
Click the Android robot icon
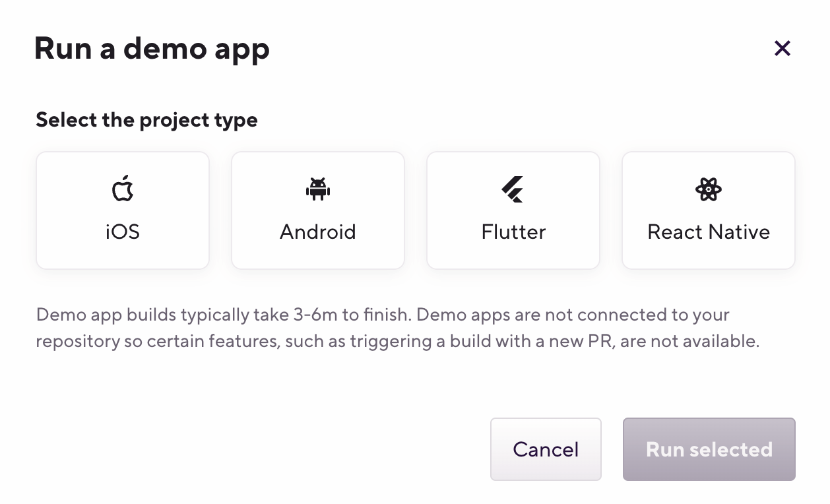(318, 189)
